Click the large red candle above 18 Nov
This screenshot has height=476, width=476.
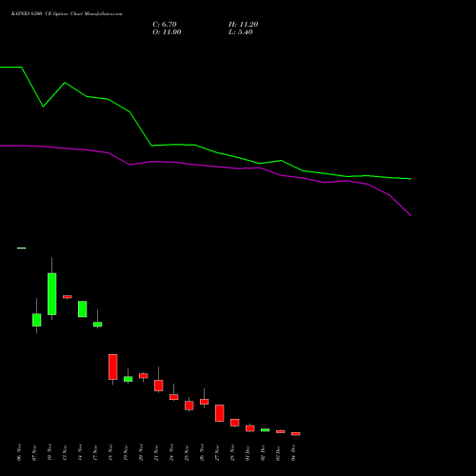point(113,367)
